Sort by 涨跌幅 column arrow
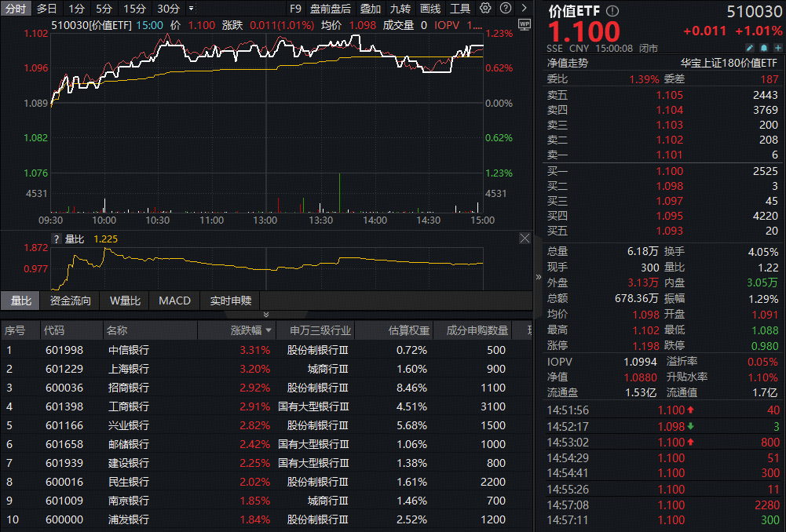The width and height of the screenshot is (786, 532). click(x=269, y=331)
